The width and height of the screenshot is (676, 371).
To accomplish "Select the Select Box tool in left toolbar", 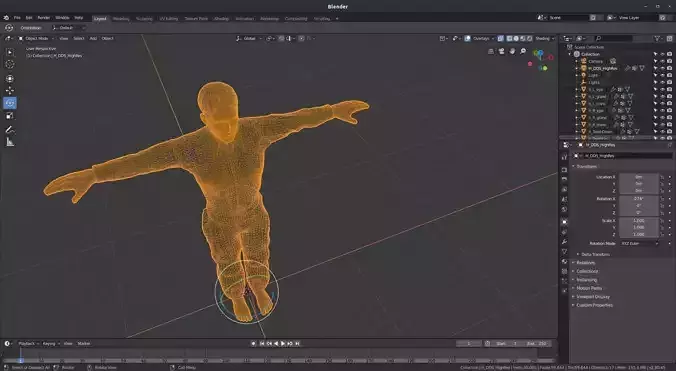I will [x=9, y=52].
